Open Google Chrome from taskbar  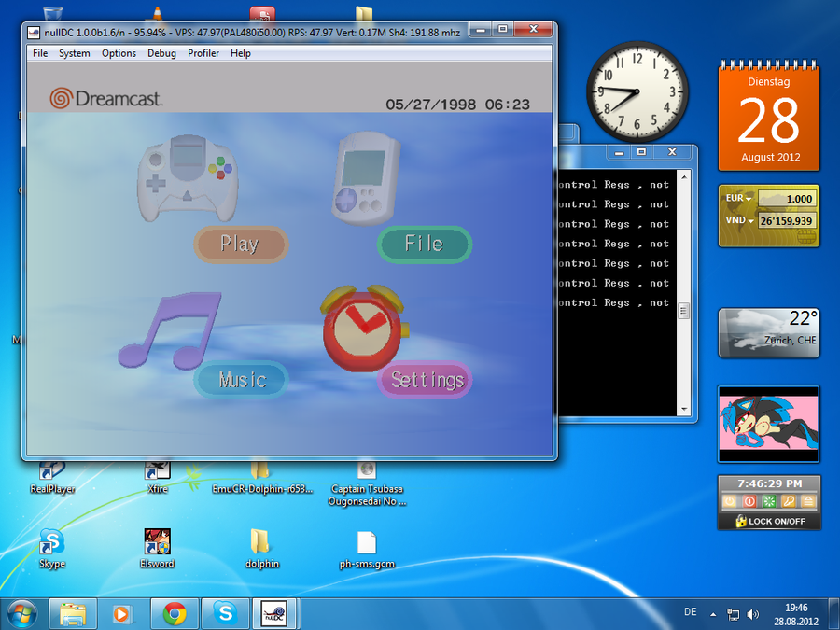[x=175, y=614]
